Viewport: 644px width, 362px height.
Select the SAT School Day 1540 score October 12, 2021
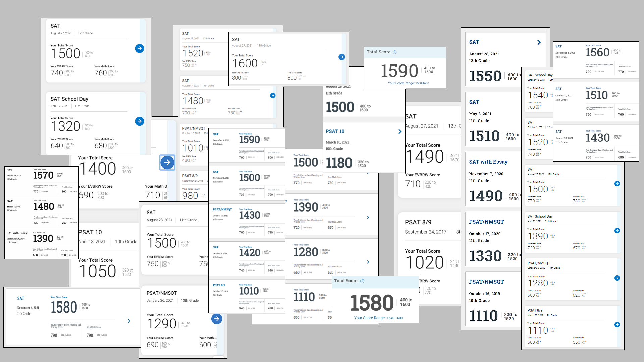538,95
